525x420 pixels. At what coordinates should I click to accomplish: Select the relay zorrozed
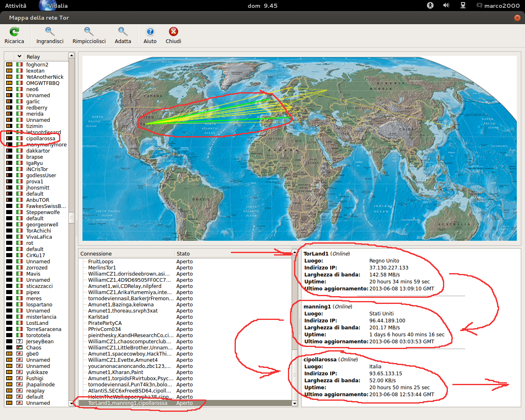click(37, 267)
